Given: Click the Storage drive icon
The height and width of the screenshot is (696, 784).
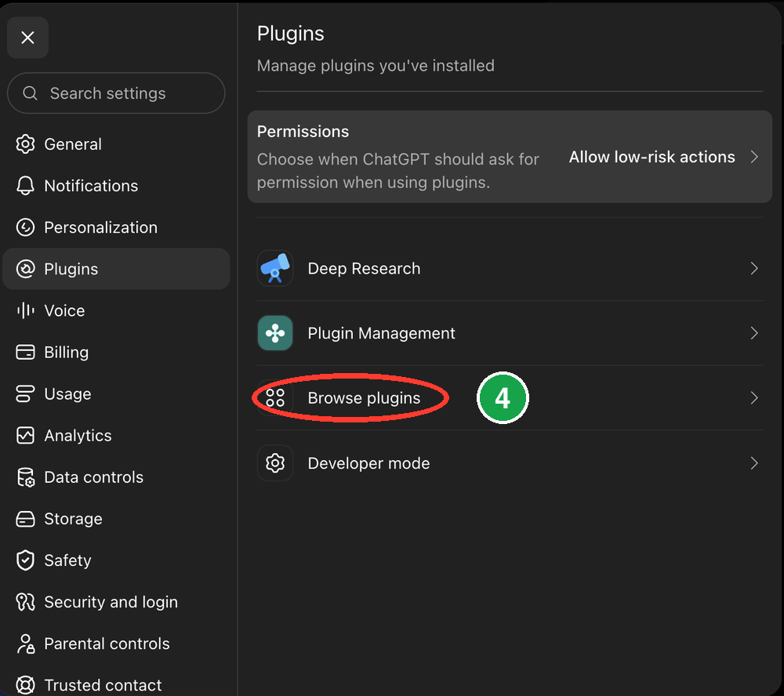Looking at the screenshot, I should point(26,519).
